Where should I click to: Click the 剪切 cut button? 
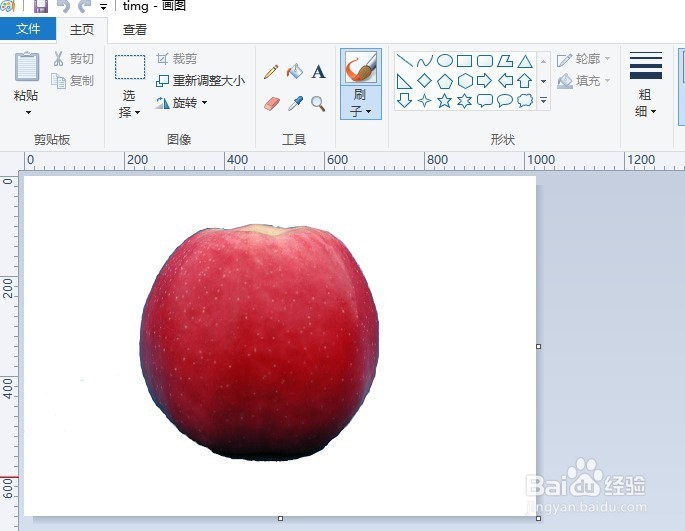73,59
